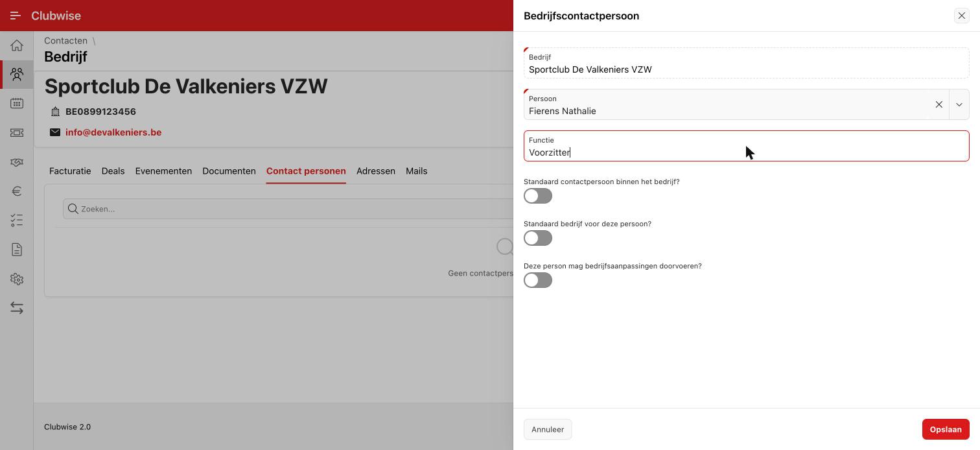This screenshot has width=980, height=450.
Task: Open the settings gear icon in the sidebar
Action: point(17,279)
